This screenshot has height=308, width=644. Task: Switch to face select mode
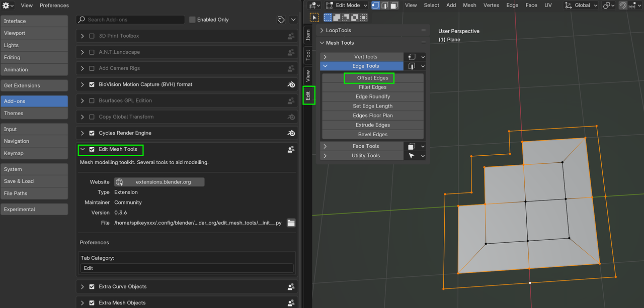click(x=394, y=6)
